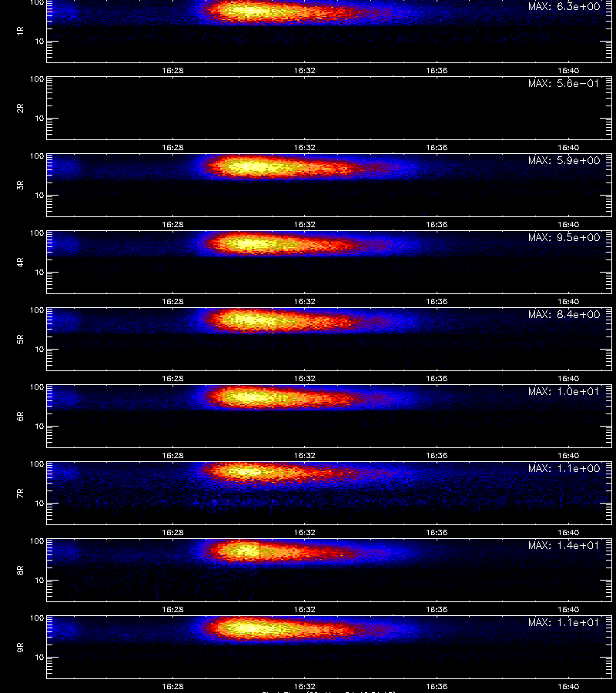Click the '10' energy tick of panel 2R
The image size is (616, 693).
40,119
